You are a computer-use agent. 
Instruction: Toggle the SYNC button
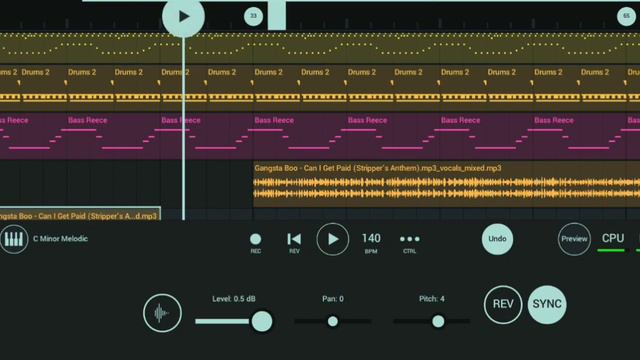click(547, 304)
